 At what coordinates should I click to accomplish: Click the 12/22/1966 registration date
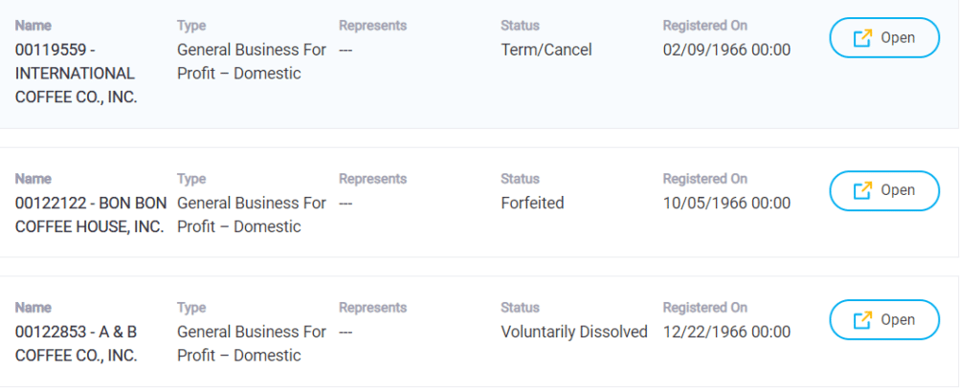[727, 332]
